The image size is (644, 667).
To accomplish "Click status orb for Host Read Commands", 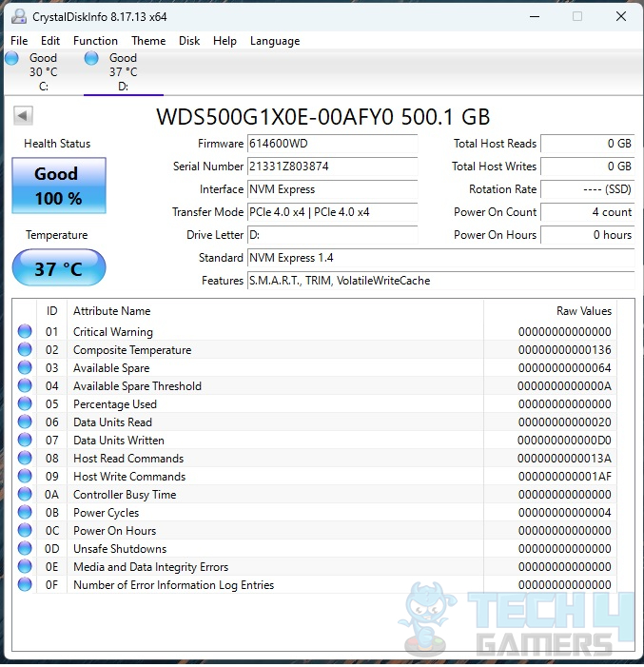I will (25, 458).
